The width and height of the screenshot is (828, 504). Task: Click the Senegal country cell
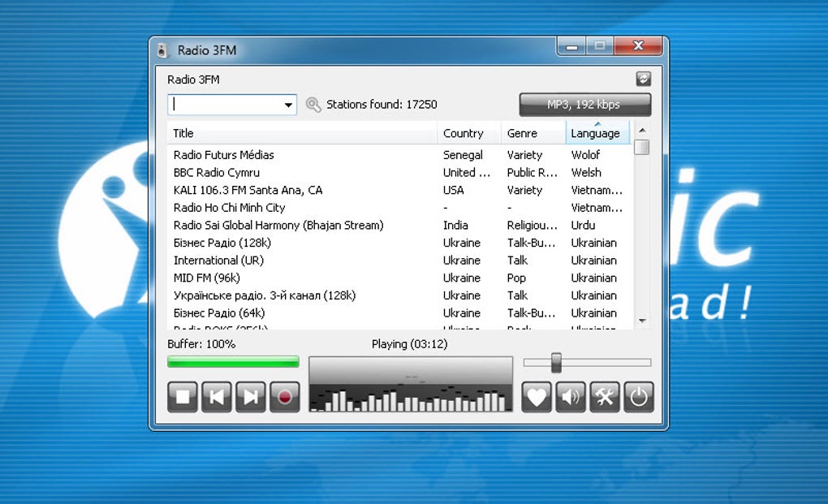tap(463, 155)
